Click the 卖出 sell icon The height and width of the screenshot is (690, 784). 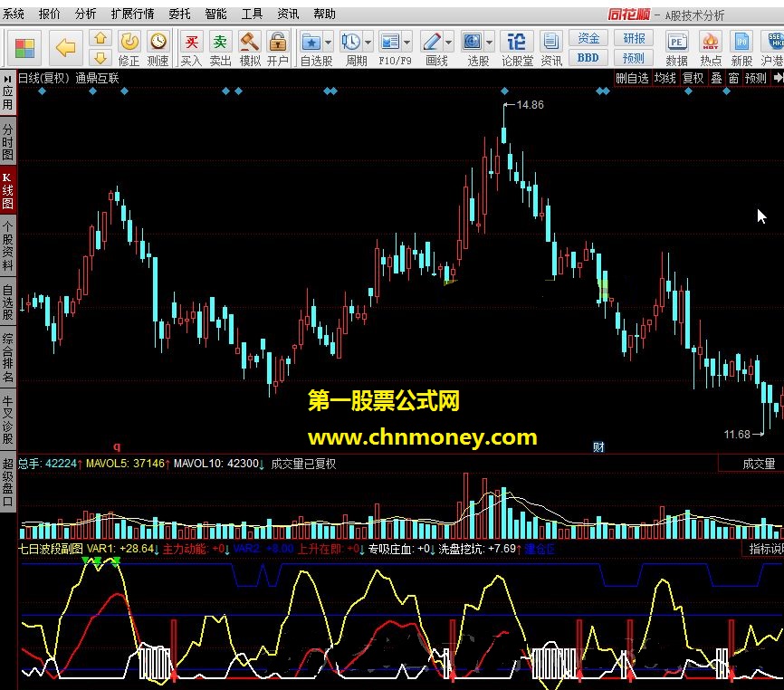pyautogui.click(x=220, y=49)
